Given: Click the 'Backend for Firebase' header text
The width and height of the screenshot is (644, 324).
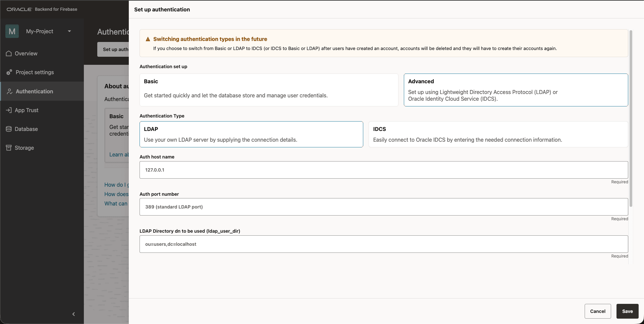Looking at the screenshot, I should point(56,9).
